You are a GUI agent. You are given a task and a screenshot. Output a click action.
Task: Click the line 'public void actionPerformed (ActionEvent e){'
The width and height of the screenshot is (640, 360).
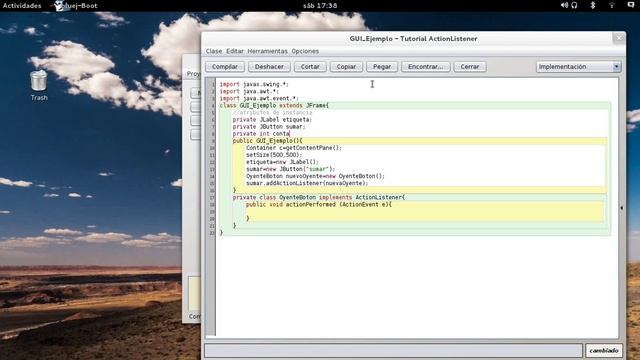(x=318, y=204)
